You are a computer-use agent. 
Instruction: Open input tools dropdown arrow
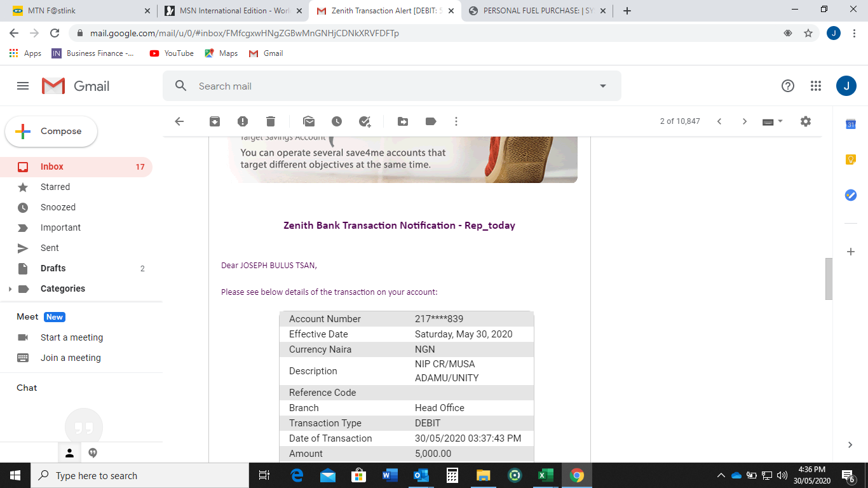(780, 121)
